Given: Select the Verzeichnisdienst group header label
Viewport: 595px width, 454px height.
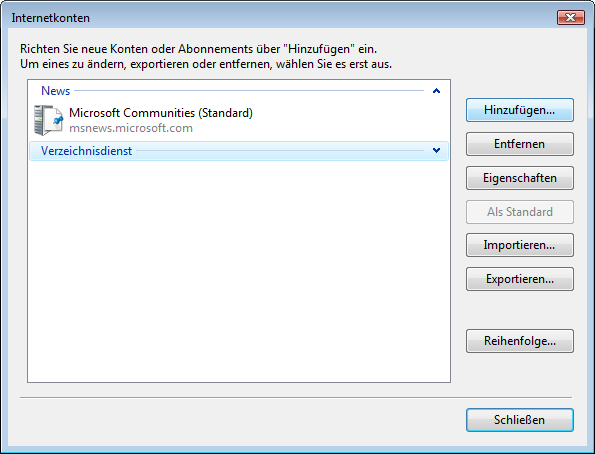Looking at the screenshot, I should click(x=87, y=151).
